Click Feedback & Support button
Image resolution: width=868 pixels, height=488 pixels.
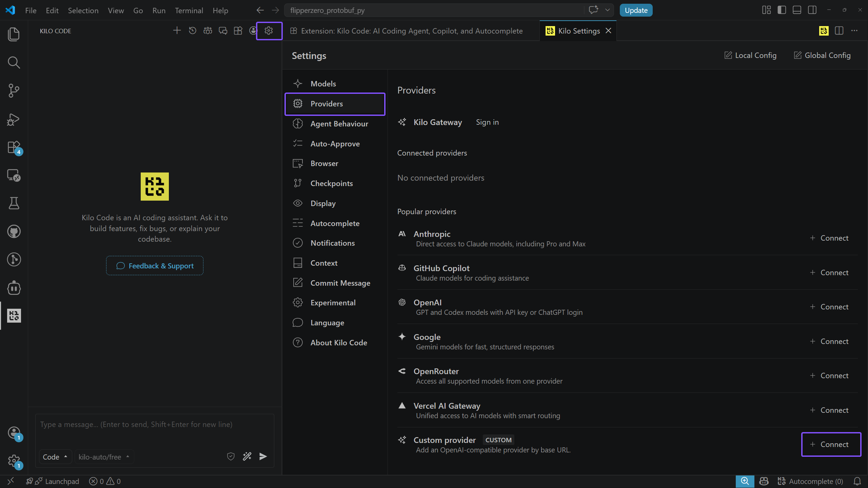point(155,266)
